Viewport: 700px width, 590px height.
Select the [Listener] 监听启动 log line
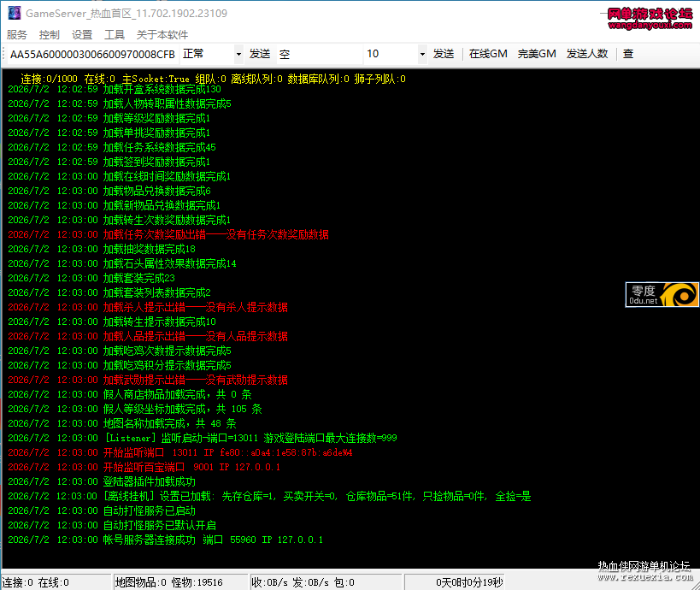coord(203,438)
